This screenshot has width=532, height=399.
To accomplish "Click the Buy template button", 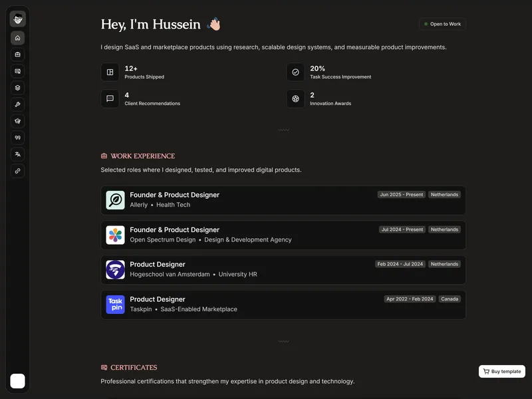I will [x=502, y=372].
